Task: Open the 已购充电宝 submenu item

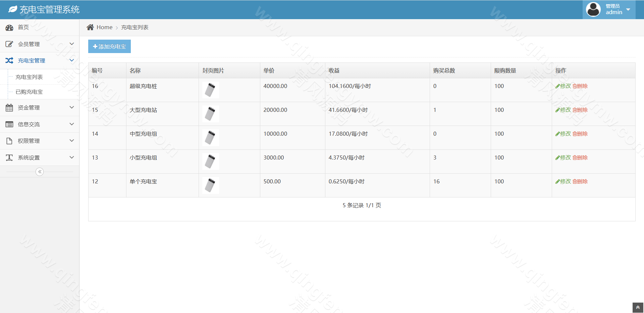Action: (29, 92)
